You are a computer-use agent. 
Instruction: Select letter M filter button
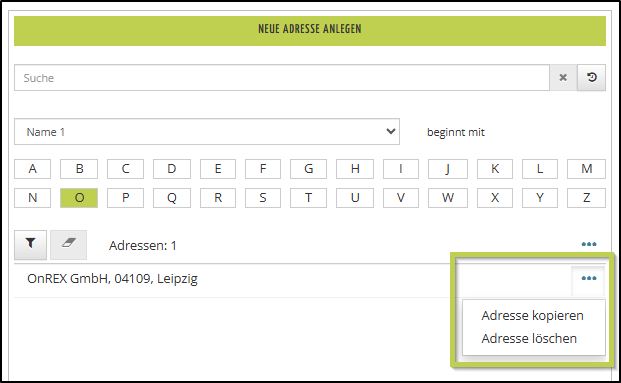coord(586,169)
